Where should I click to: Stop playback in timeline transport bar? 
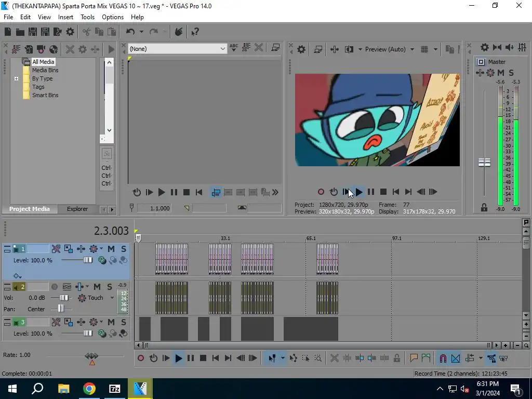(x=203, y=358)
